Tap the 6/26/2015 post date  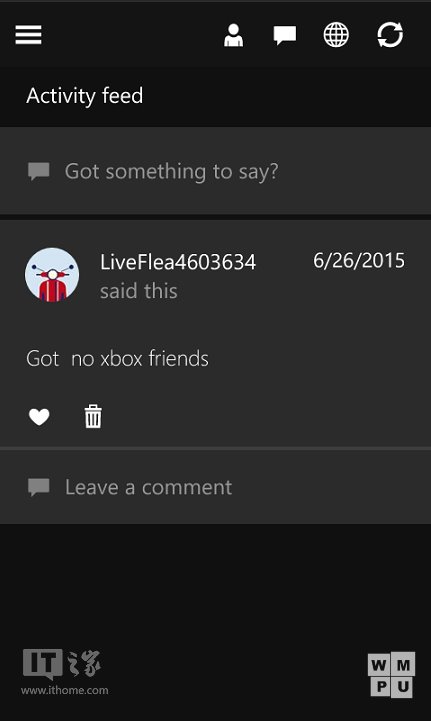pos(359,261)
